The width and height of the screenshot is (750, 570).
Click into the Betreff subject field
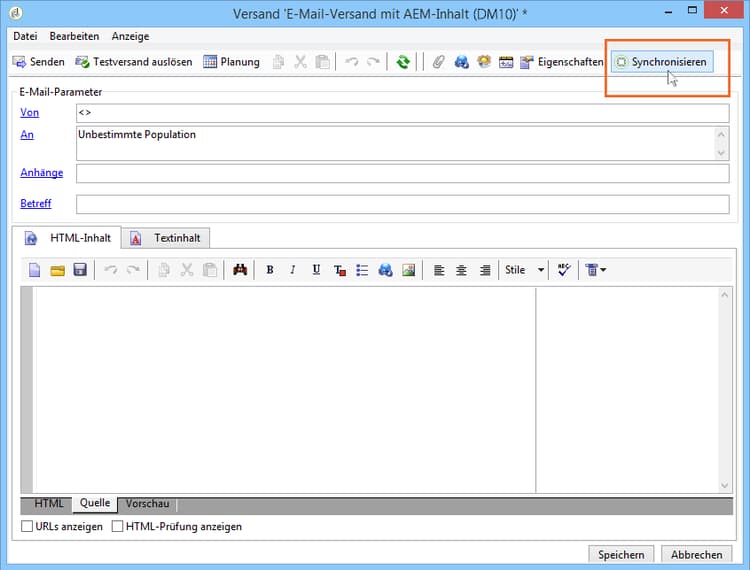(403, 204)
